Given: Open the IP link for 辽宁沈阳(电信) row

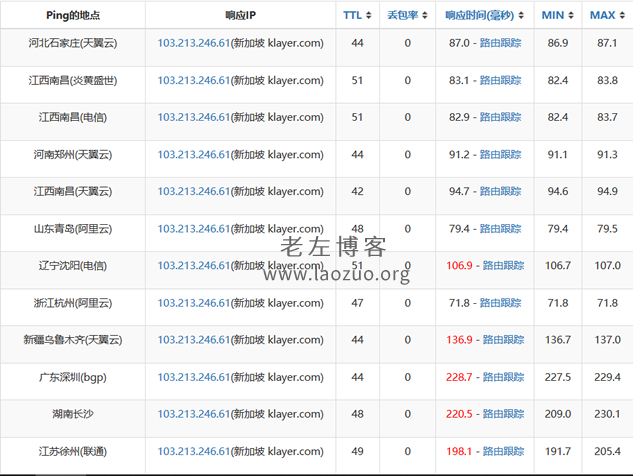Looking at the screenshot, I should tap(194, 266).
